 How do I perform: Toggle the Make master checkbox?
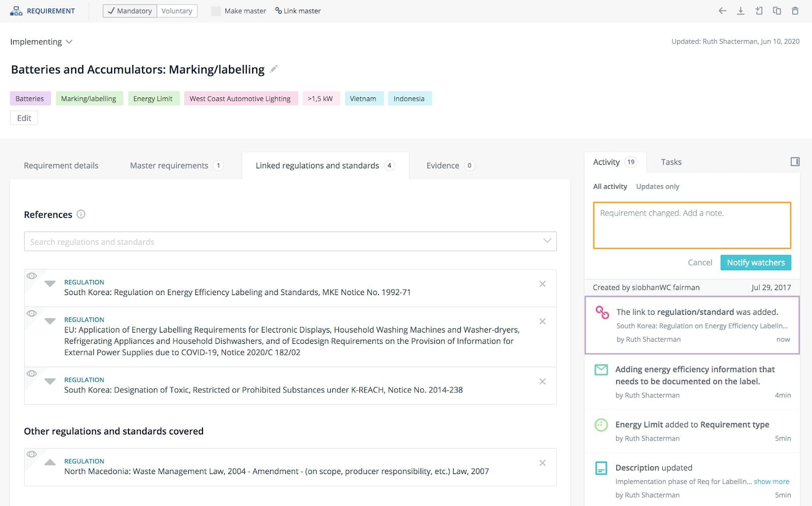coord(216,11)
